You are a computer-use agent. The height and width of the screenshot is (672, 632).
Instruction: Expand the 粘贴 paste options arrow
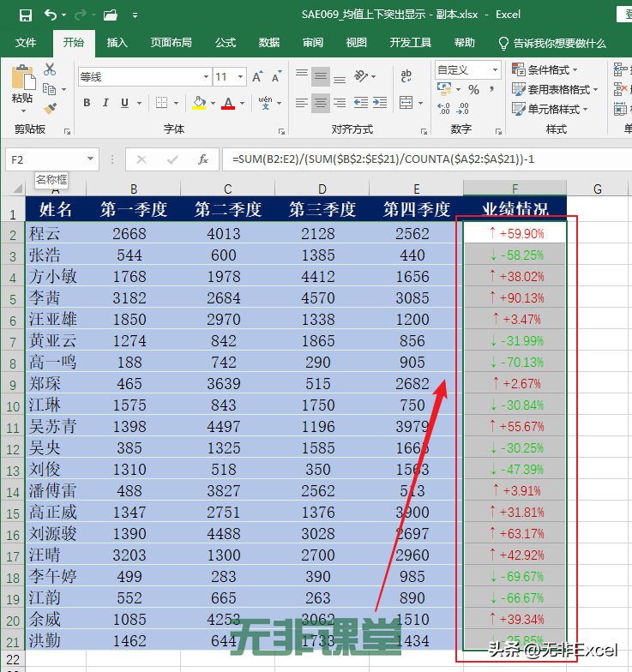pyautogui.click(x=23, y=111)
